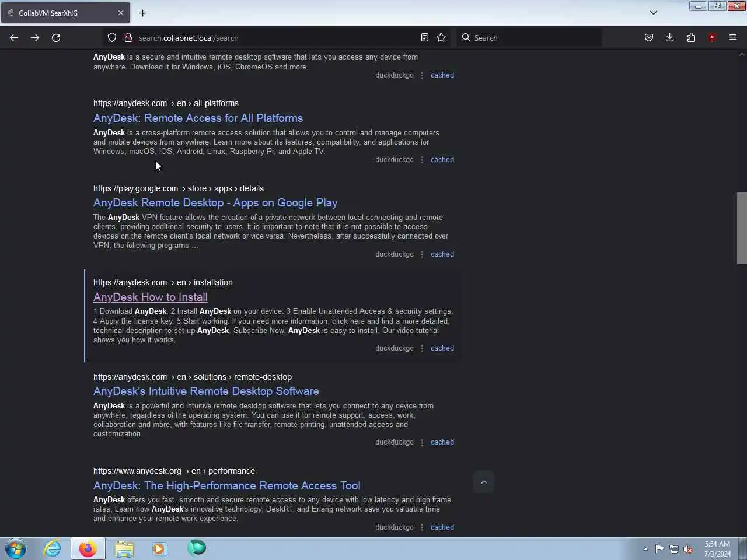Viewport: 747px width, 560px height.
Task: Open the uBlock Origin extension popup
Action: coord(711,38)
